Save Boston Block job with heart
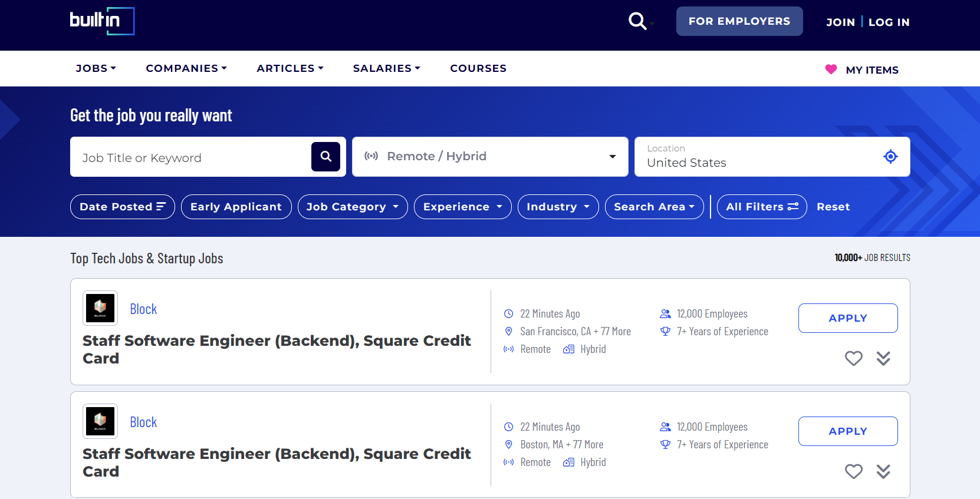980x499 pixels. 853,471
